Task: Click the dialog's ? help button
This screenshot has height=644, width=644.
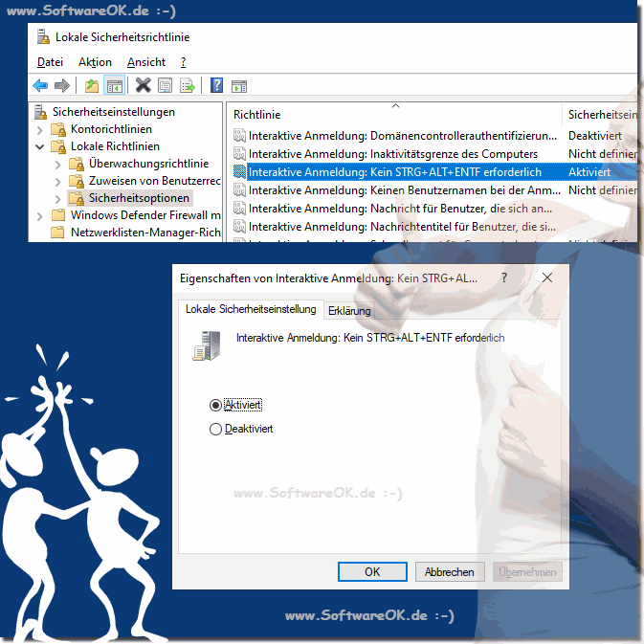Action: (504, 278)
